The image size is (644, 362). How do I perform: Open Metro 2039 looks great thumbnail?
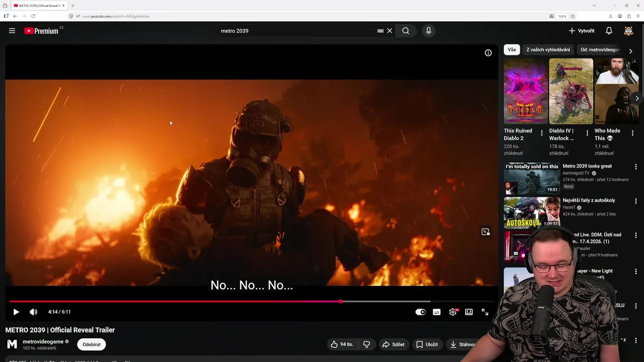click(x=532, y=178)
